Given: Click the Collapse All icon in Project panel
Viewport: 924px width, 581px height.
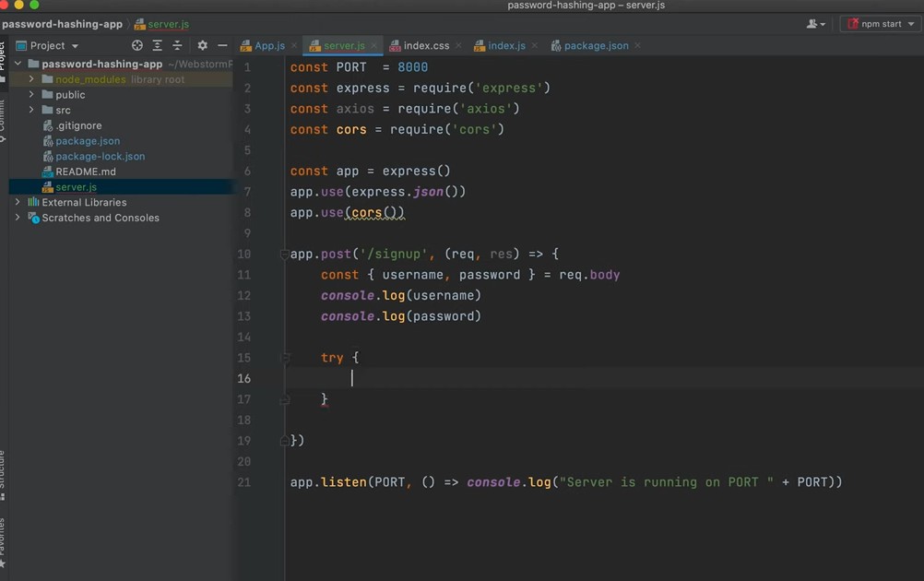Looking at the screenshot, I should 177,45.
